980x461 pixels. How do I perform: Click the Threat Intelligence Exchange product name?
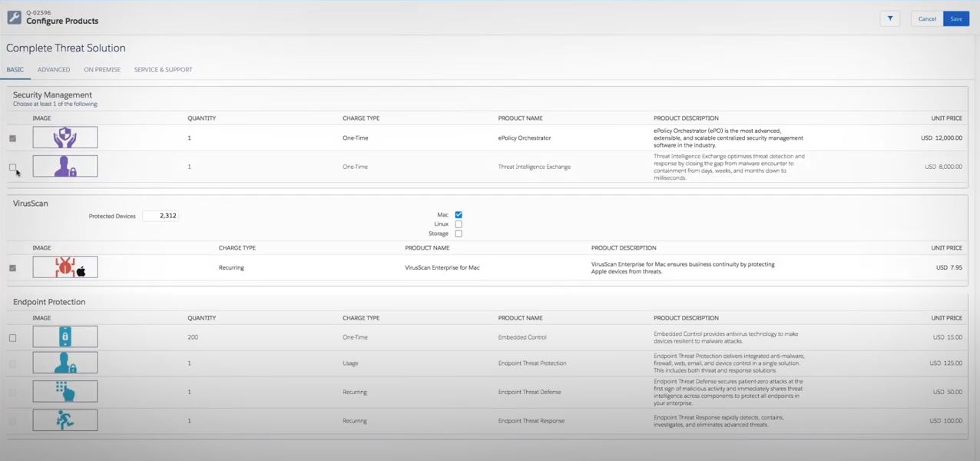click(535, 167)
